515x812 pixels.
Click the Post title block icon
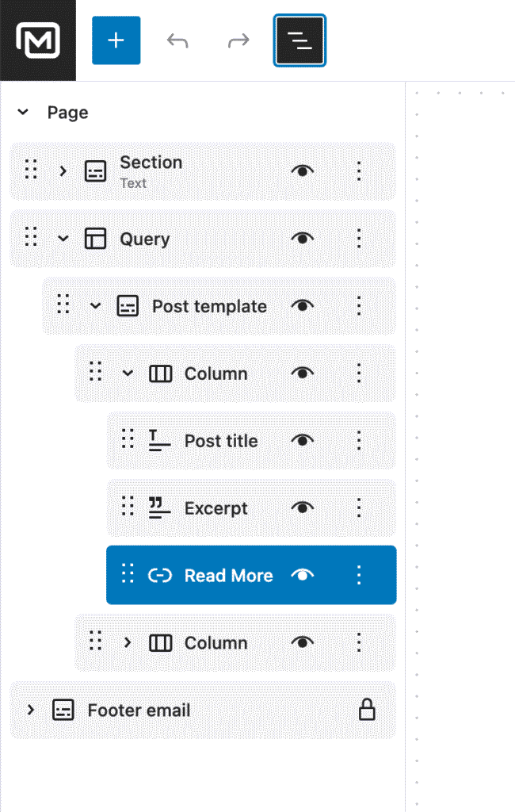(x=160, y=441)
